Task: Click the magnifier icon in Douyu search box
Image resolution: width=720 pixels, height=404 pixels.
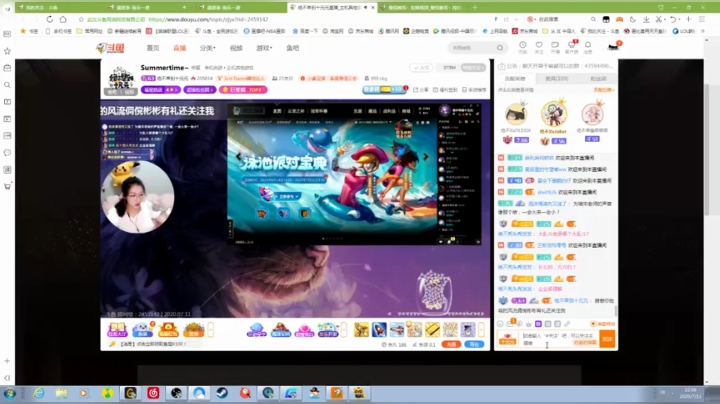Action: click(x=500, y=48)
